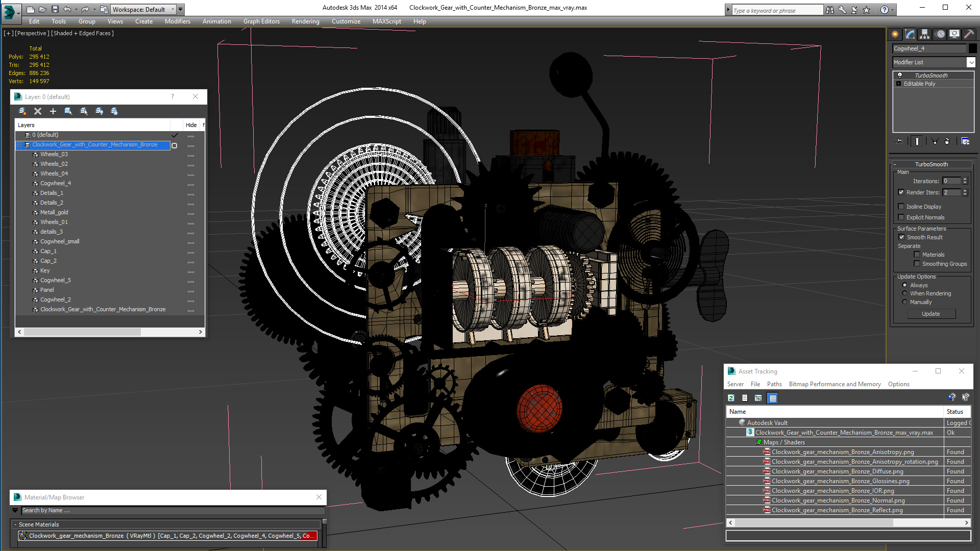Enable the Isoline Display checkbox
Viewport: 980px width, 551px height.
coord(901,207)
